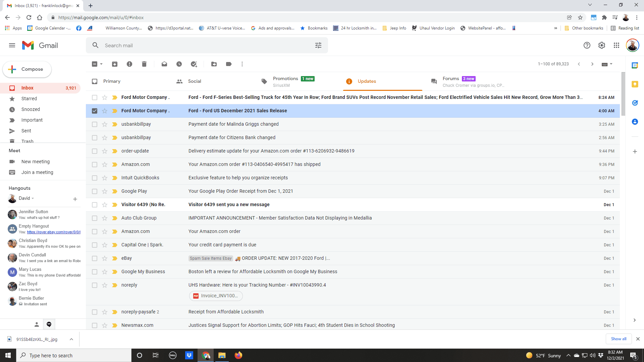Open the Chrome tab search dropdown
The height and width of the screenshot is (362, 644).
pos(590,5)
